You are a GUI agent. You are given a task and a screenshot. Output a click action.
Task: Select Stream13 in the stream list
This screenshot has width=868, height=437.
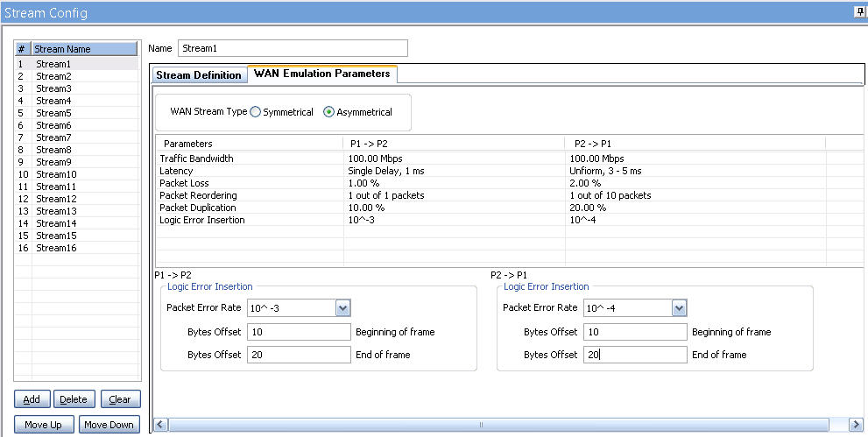(x=76, y=211)
